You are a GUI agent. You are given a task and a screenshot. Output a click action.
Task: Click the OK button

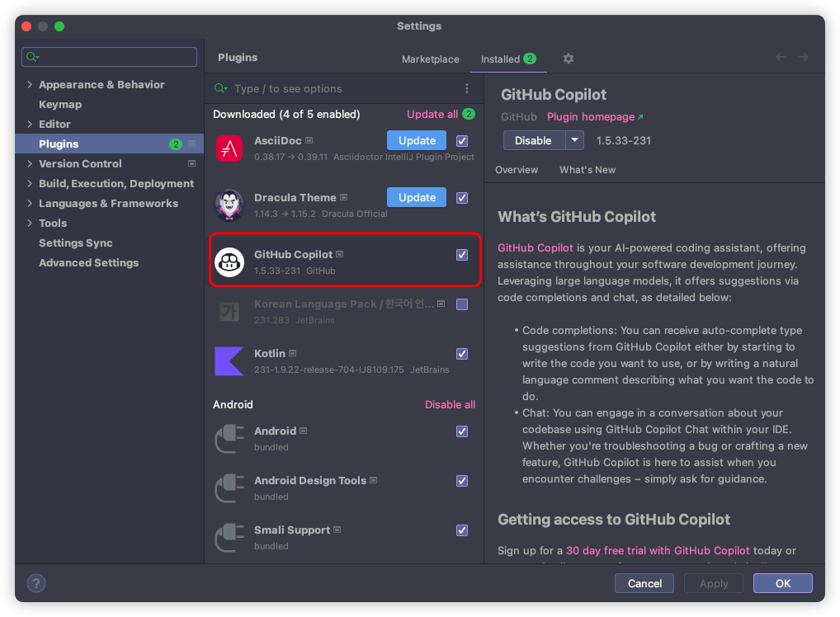783,583
